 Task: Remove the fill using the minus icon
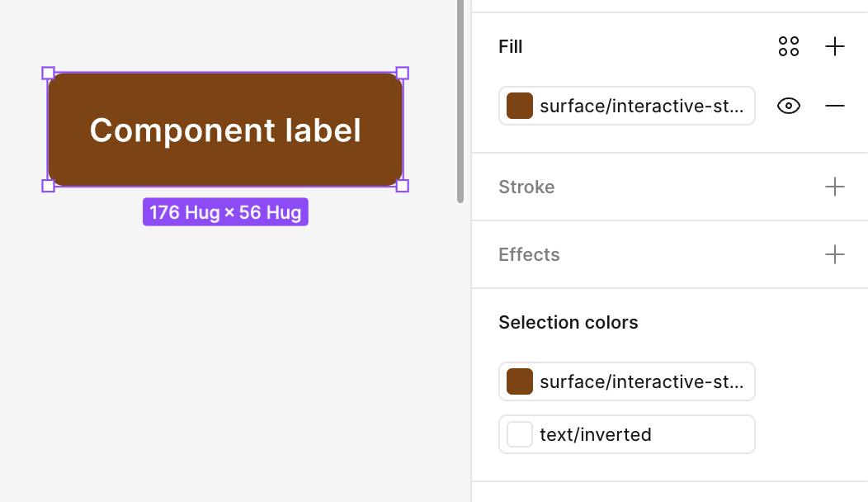[x=834, y=106]
